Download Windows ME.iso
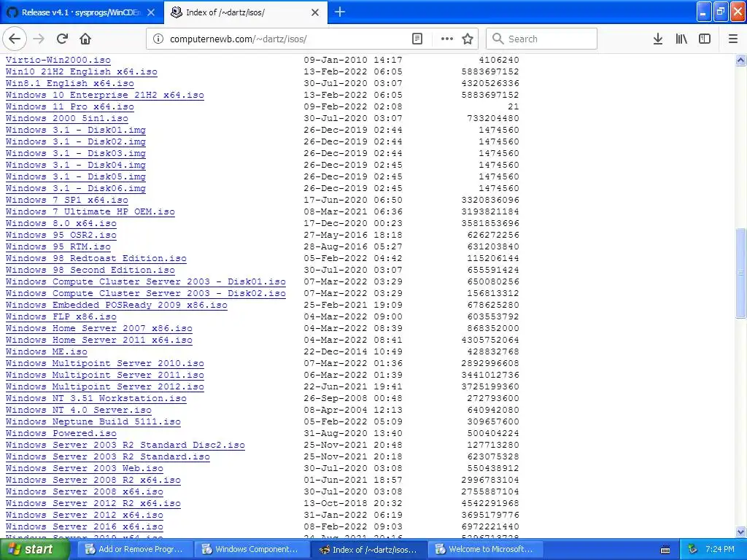The height and width of the screenshot is (560, 747). 46,351
